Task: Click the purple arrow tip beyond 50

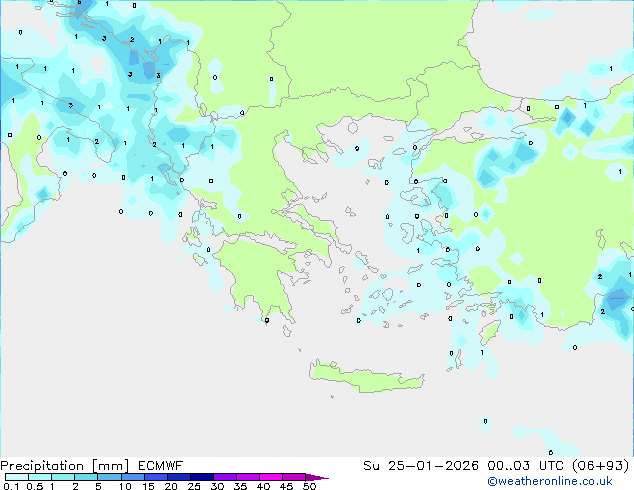Action: (x=317, y=477)
